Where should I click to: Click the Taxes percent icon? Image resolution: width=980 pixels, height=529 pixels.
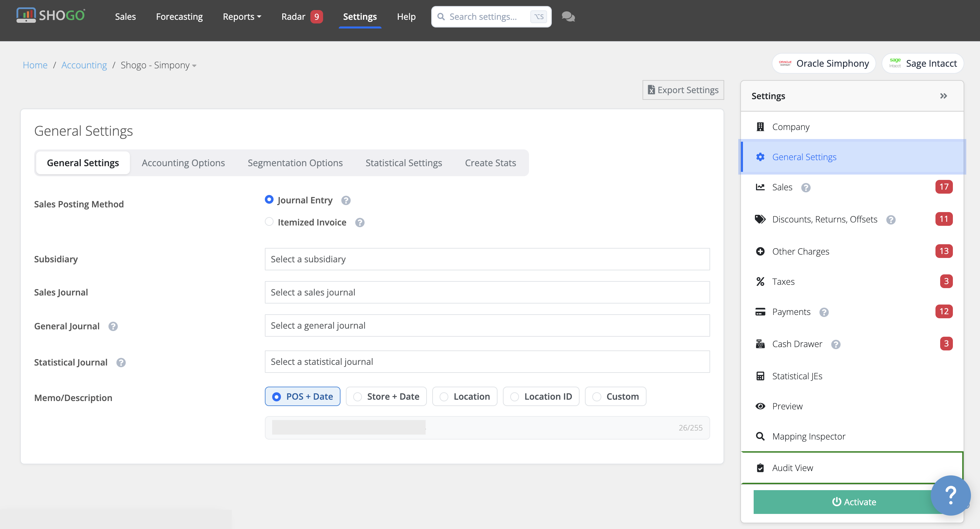click(x=760, y=281)
